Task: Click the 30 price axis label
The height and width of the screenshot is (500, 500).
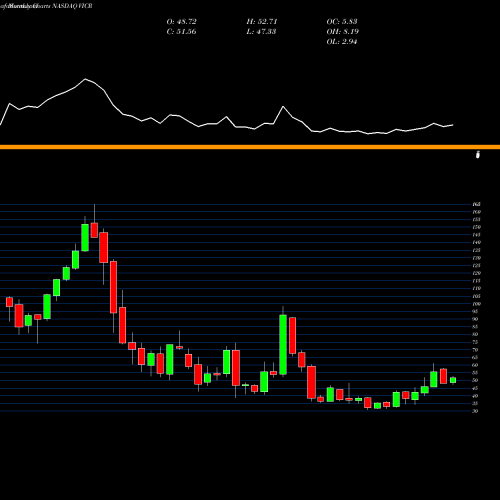Action: [475, 411]
